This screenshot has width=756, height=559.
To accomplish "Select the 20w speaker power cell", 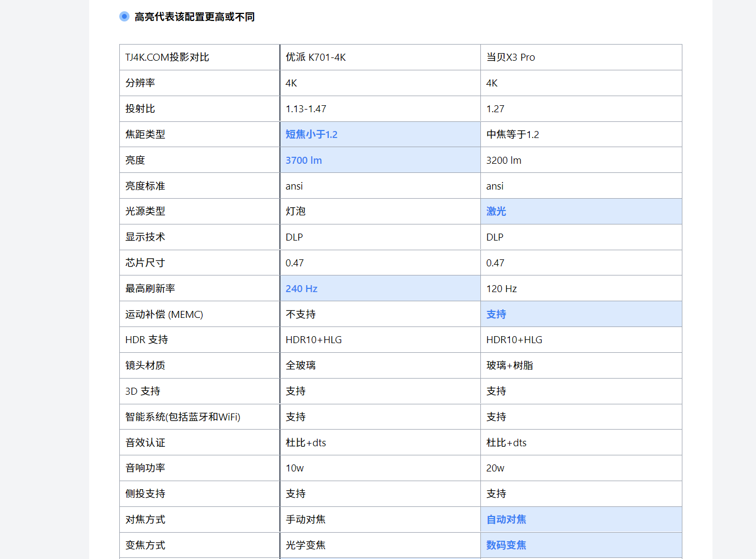I will click(x=495, y=468).
